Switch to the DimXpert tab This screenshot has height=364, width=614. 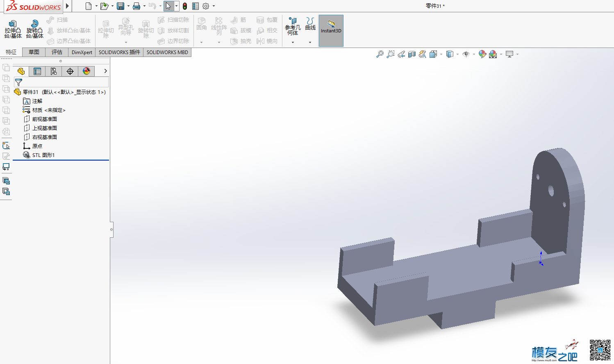coord(82,52)
